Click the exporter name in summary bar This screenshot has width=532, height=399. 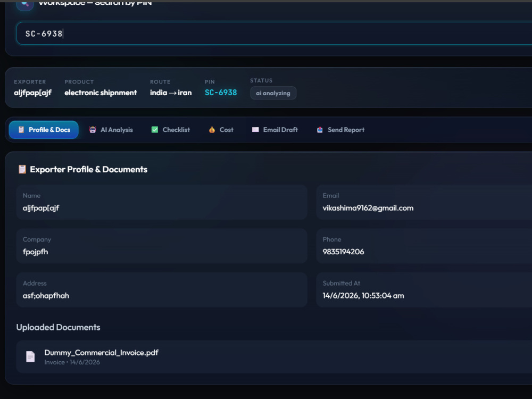[32, 93]
